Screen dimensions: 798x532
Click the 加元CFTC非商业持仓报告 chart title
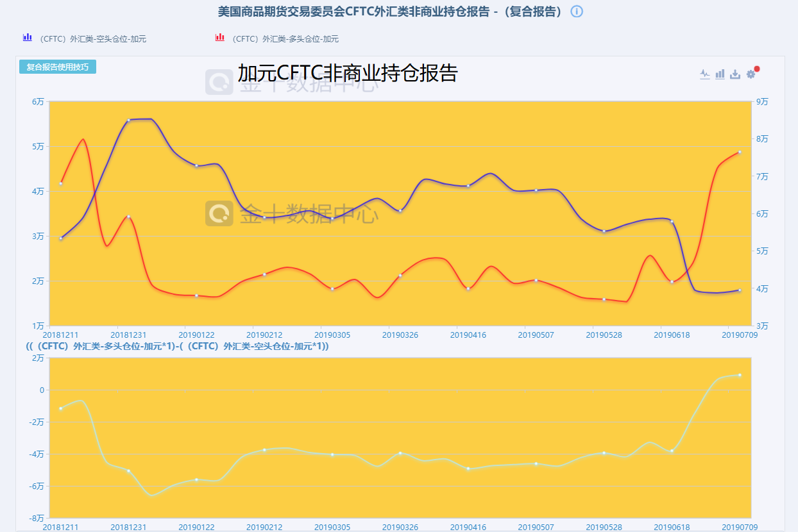348,73
